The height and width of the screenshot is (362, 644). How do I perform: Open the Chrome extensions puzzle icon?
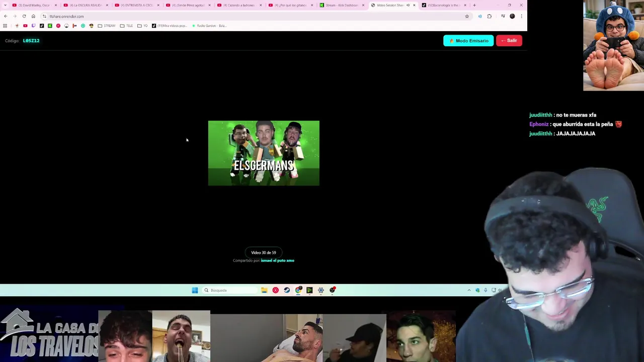489,16
